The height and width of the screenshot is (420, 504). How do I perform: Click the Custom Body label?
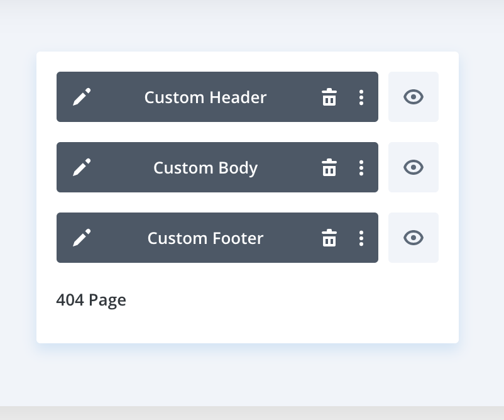tap(205, 168)
